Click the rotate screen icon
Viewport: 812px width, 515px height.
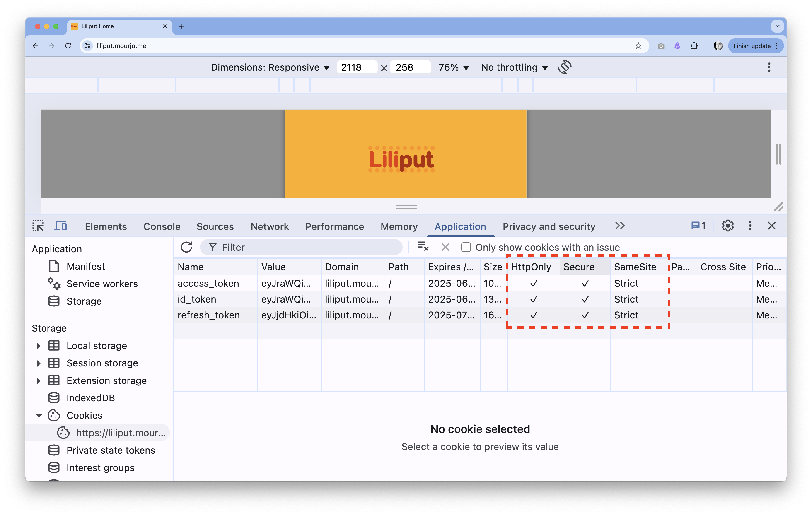565,67
